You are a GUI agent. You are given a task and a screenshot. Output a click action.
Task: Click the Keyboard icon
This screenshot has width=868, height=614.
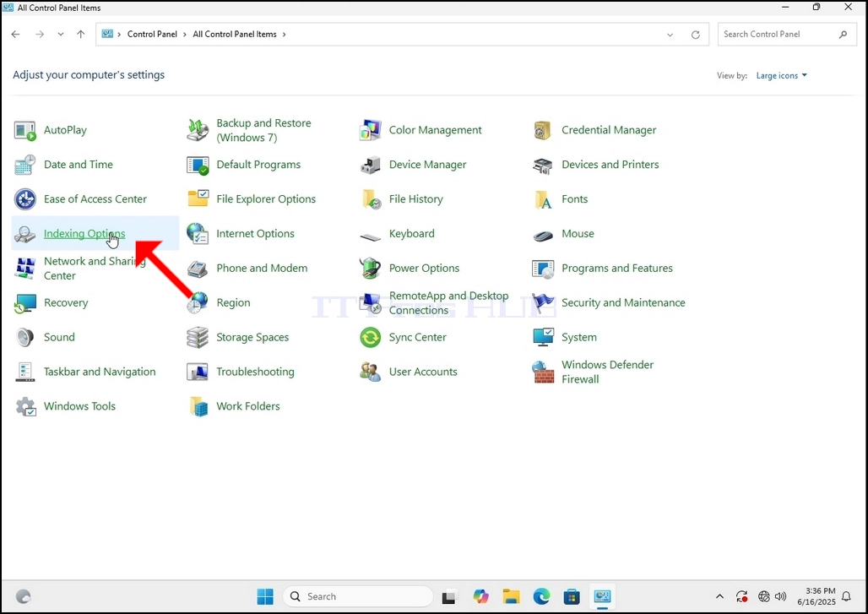pyautogui.click(x=371, y=237)
